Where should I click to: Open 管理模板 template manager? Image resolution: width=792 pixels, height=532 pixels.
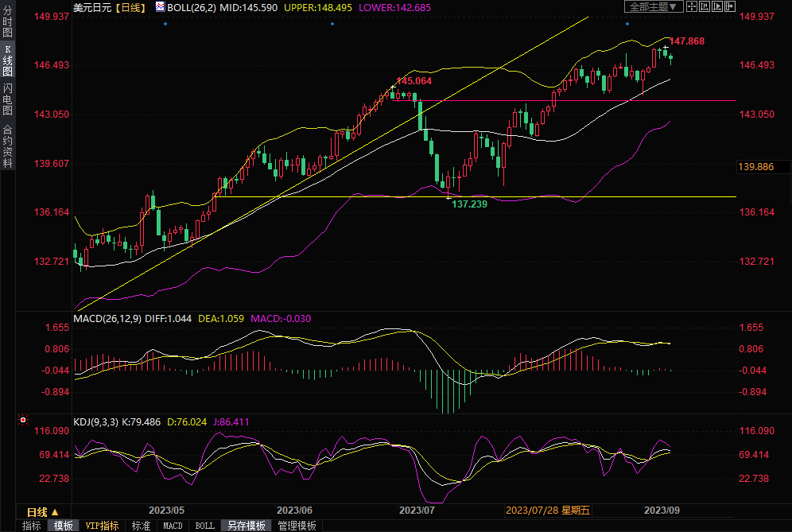pyautogui.click(x=296, y=526)
